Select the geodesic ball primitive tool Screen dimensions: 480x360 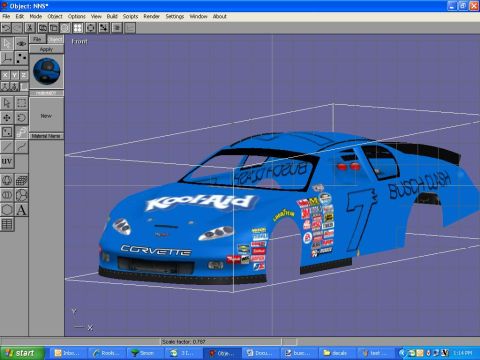coord(21,195)
